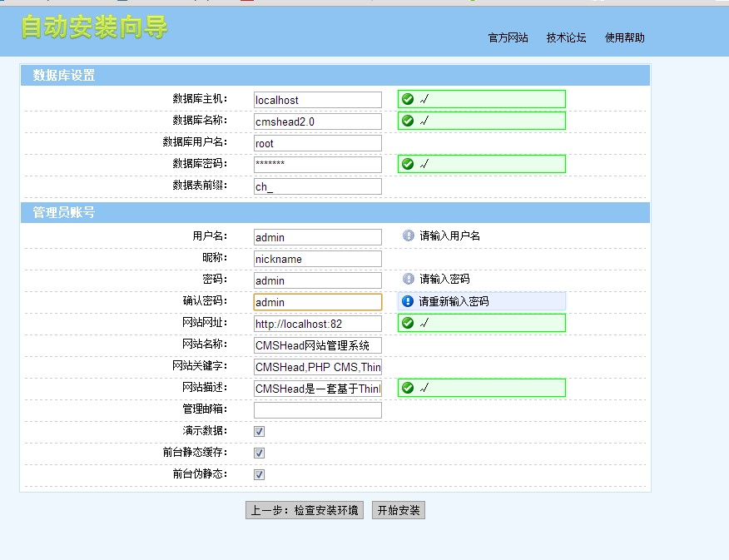The width and height of the screenshot is (729, 560).
Task: Disable the 前台伪静态 checkbox
Action: [x=260, y=474]
